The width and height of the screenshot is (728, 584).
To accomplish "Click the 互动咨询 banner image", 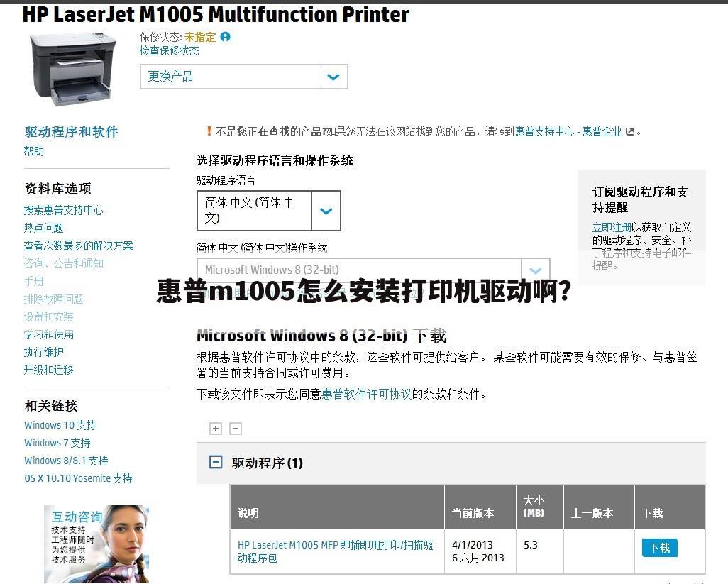I will [x=96, y=544].
